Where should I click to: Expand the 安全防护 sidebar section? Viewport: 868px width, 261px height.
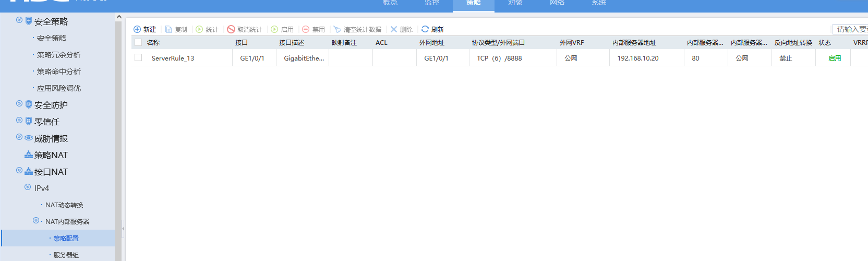point(19,104)
